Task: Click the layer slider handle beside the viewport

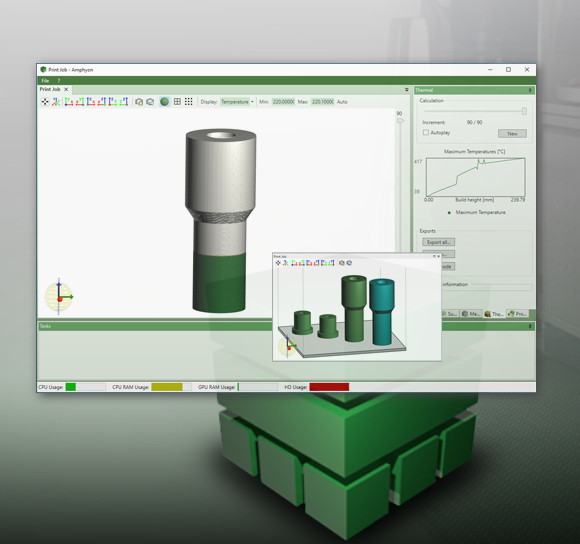Action: tap(400, 121)
